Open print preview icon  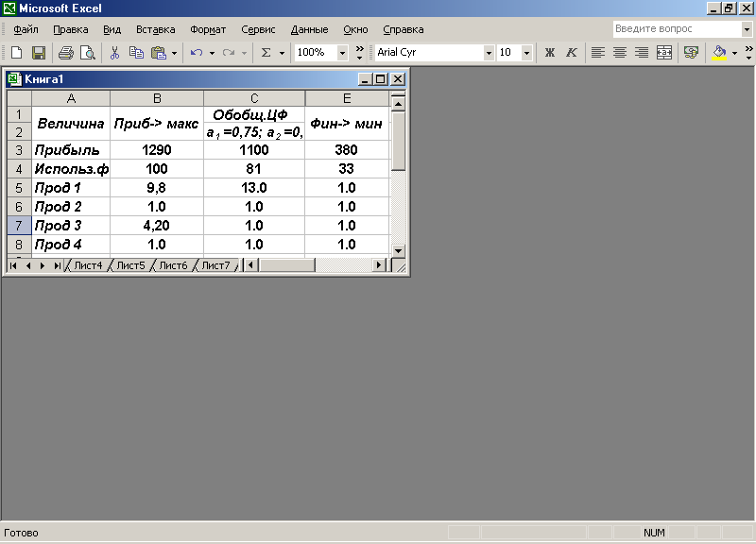(x=88, y=53)
